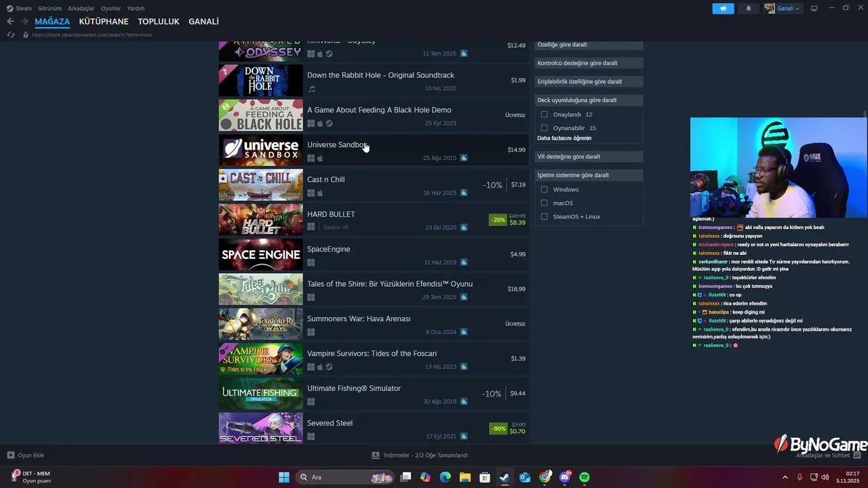This screenshot has height=488, width=868.
Task: Open the Ganali account dropdown
Action: [x=782, y=8]
